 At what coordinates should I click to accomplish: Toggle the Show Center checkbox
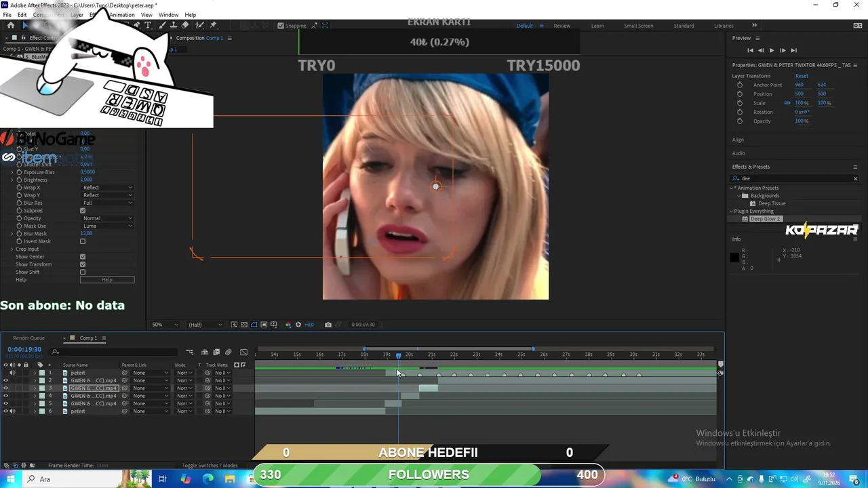click(83, 257)
